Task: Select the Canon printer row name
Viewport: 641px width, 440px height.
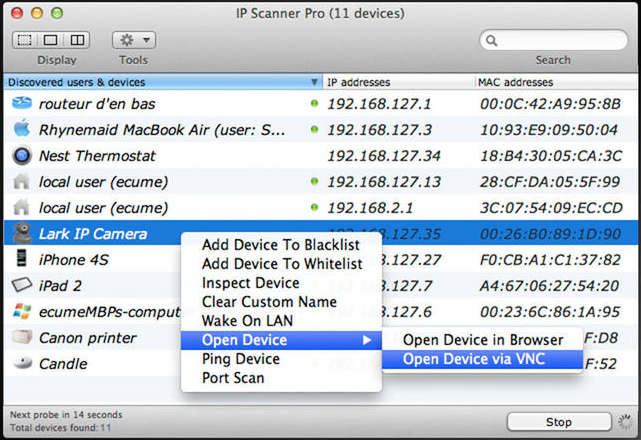Action: click(88, 338)
